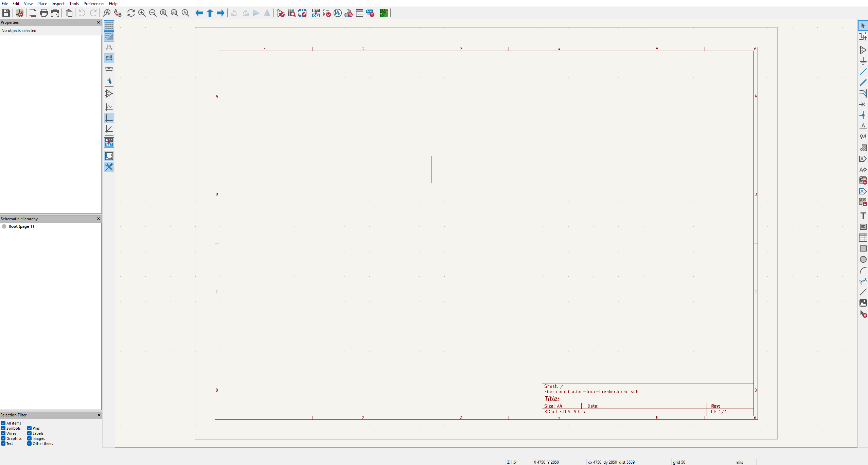
Task: Disable the Labels selection filter checkbox
Action: tap(30, 433)
